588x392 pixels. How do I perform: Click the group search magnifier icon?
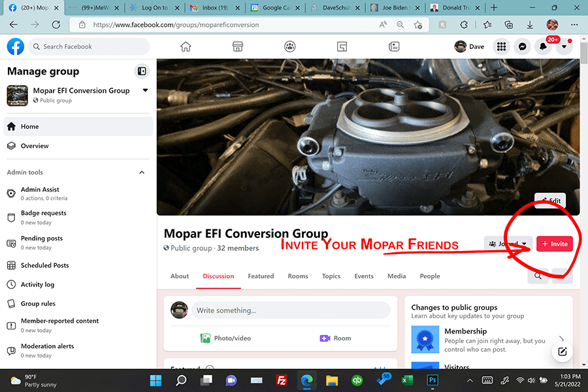click(x=538, y=276)
